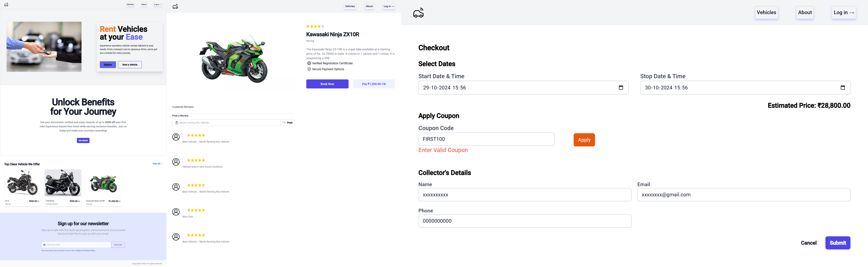Click the Secure Payment Options shield icon
The image size is (868, 267).
[x=309, y=69]
